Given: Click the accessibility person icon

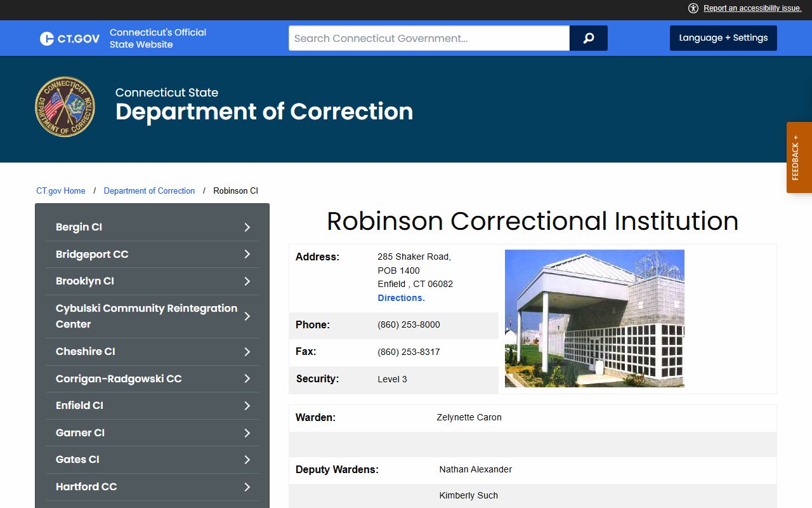Looking at the screenshot, I should click(x=693, y=8).
